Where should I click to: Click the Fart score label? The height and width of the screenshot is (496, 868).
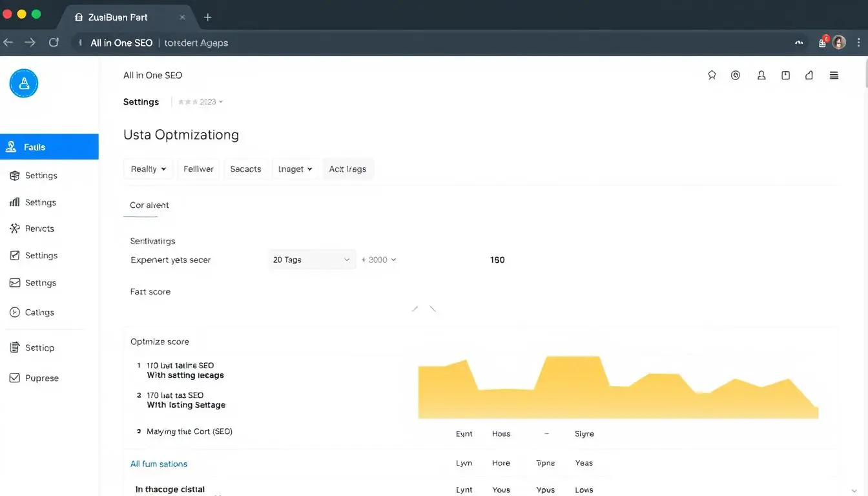pyautogui.click(x=150, y=292)
